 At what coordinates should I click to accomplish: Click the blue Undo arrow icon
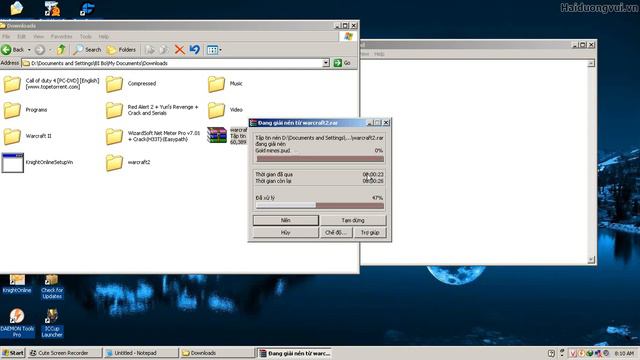pyautogui.click(x=194, y=50)
